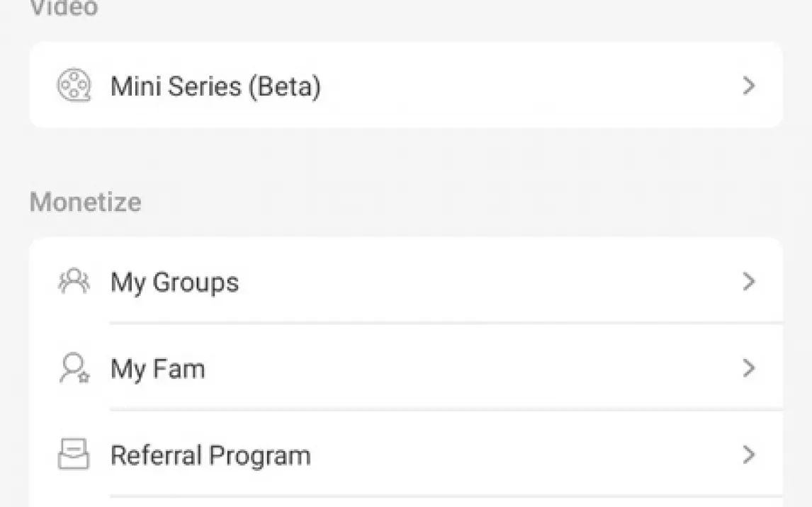Select the My Groups text label
The height and width of the screenshot is (507, 812).
pos(174,283)
